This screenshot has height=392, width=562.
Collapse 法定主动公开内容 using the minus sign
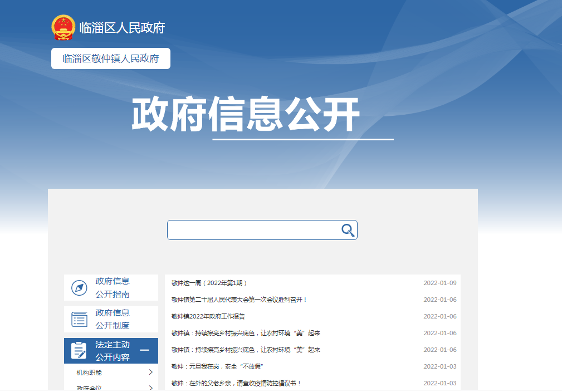[144, 350]
